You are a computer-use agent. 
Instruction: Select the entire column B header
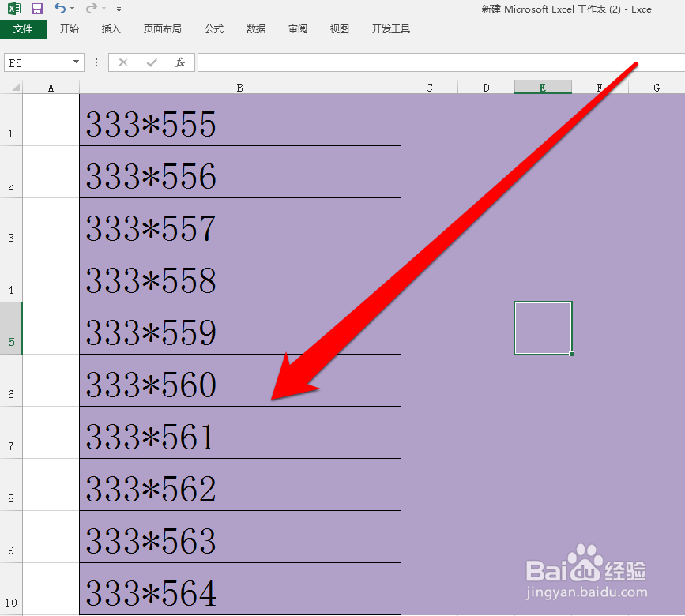(x=239, y=87)
